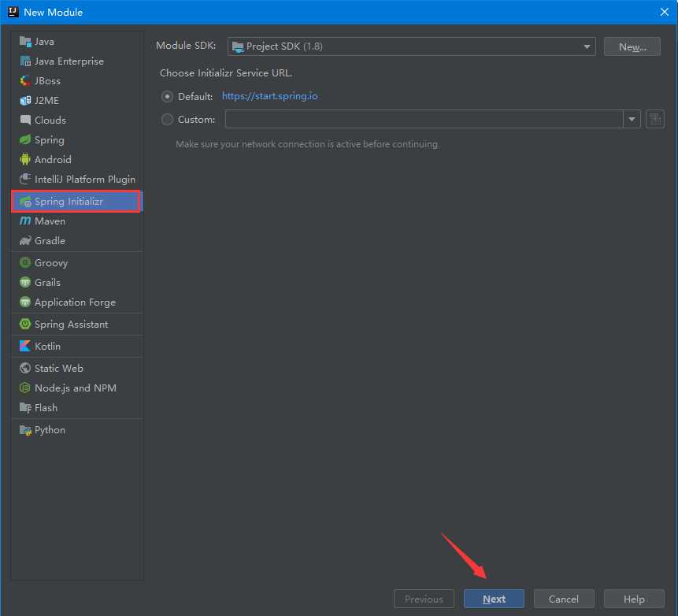This screenshot has height=616, width=678.
Task: Open the Module SDK dropdown
Action: tap(411, 46)
